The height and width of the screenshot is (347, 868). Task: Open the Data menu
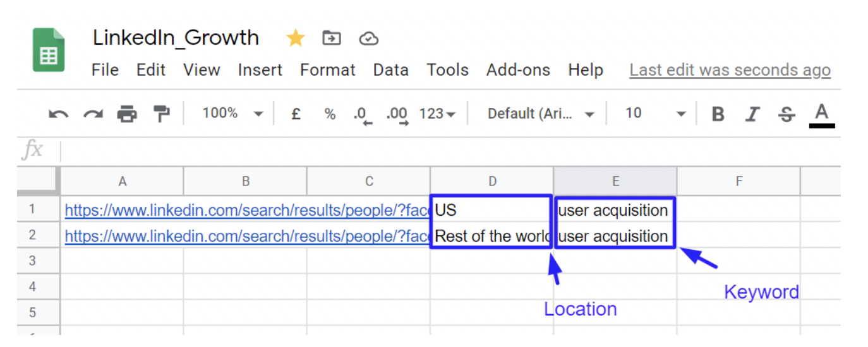point(390,70)
